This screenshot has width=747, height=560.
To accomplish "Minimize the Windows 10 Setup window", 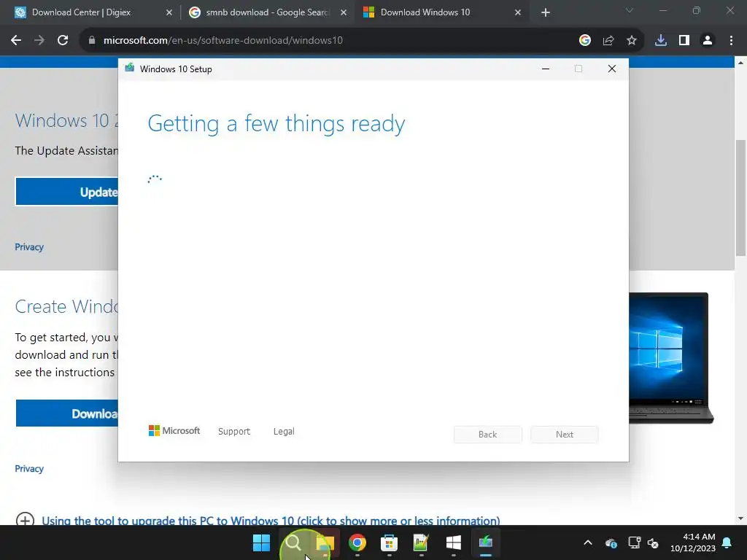I will (x=546, y=69).
